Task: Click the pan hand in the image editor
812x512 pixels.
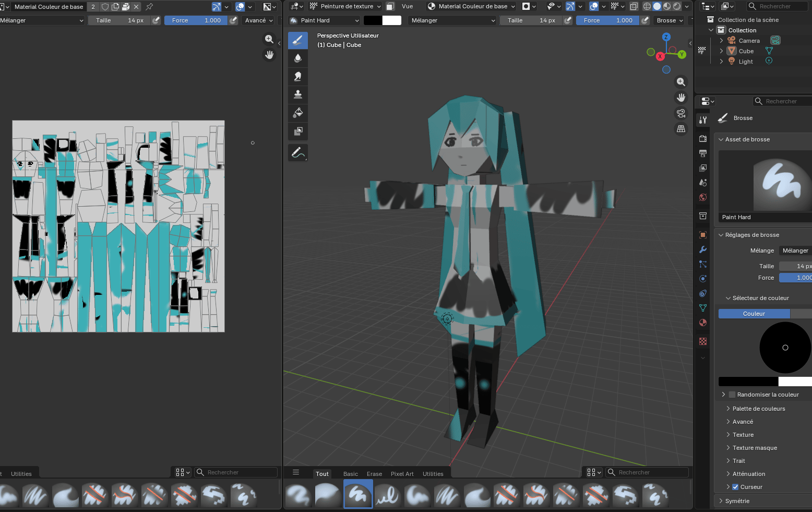Action: click(x=269, y=55)
